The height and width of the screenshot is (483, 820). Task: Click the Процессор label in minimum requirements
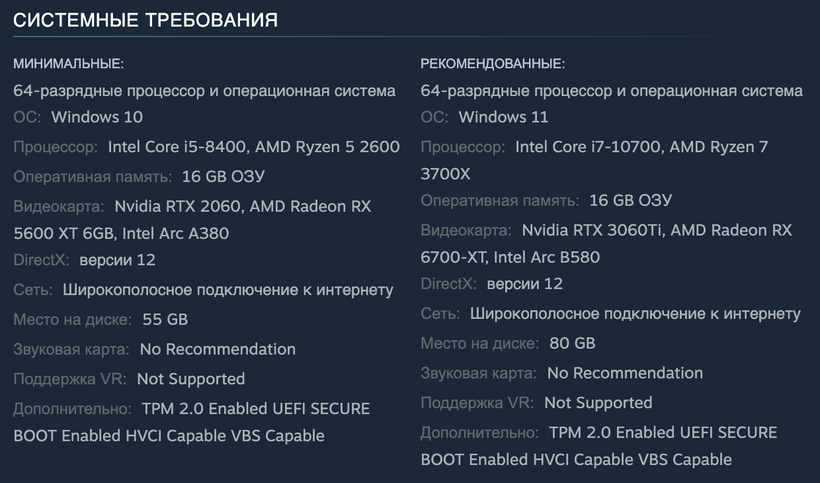55,147
